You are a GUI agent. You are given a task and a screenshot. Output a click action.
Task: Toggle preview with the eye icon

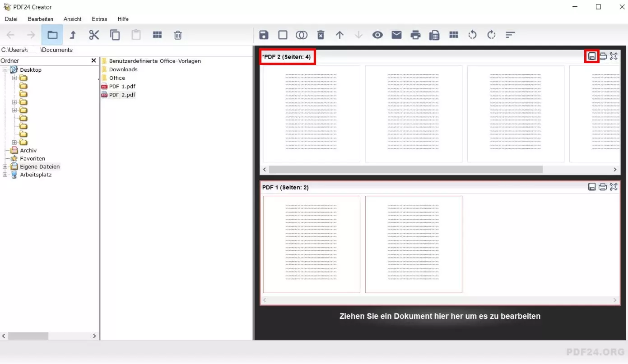click(377, 35)
